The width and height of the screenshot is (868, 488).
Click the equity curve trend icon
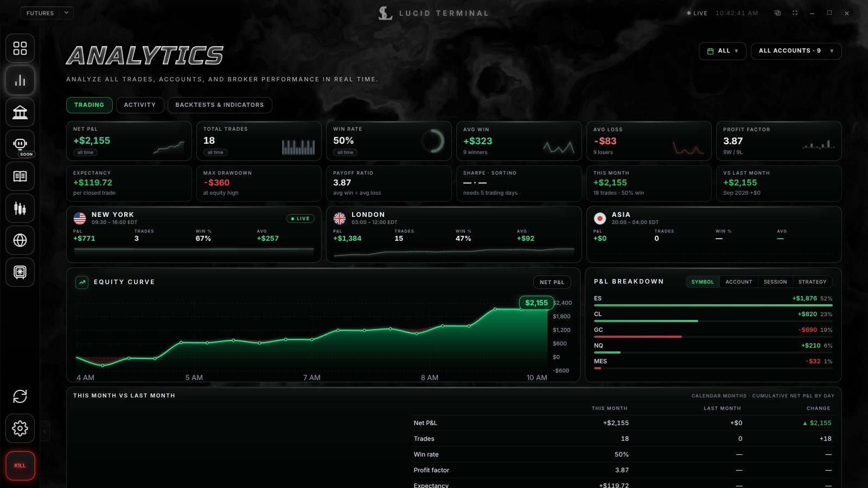(82, 282)
